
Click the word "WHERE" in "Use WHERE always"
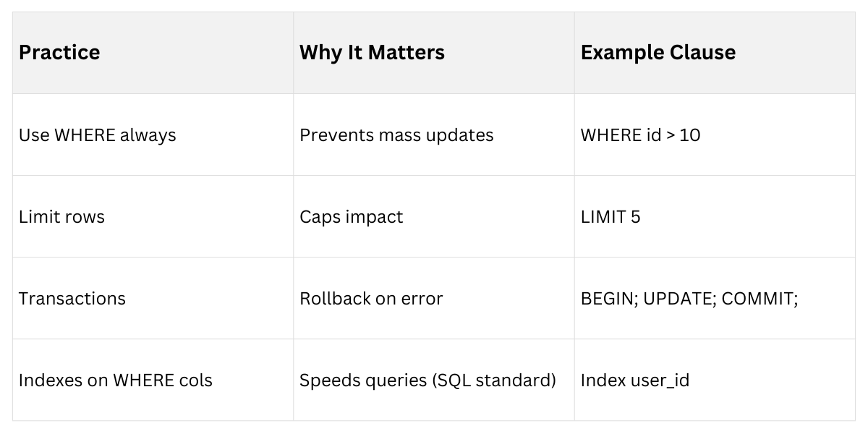pyautogui.click(x=83, y=135)
